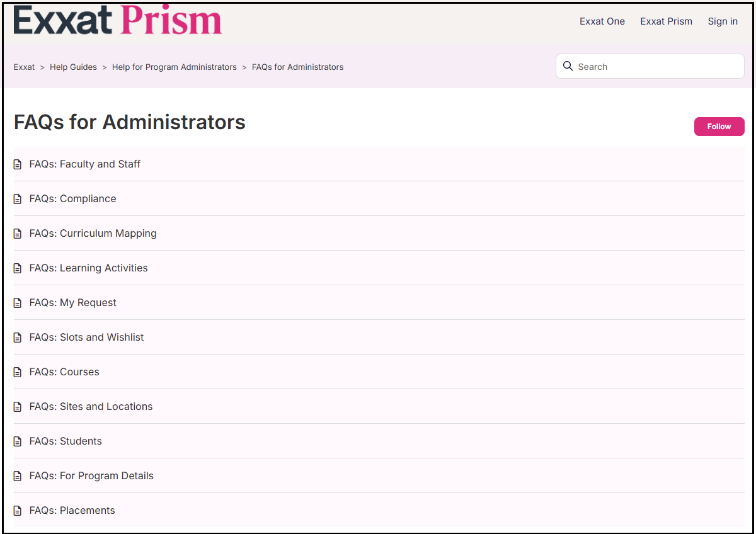The image size is (756, 534).
Task: Click document icon beside FAQs: Compliance
Action: click(18, 199)
